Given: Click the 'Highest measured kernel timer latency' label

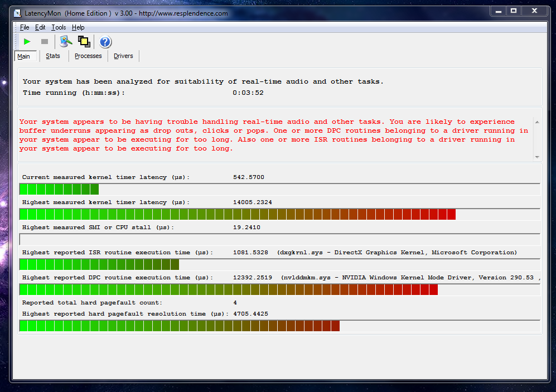Looking at the screenshot, I should pyautogui.click(x=105, y=202).
